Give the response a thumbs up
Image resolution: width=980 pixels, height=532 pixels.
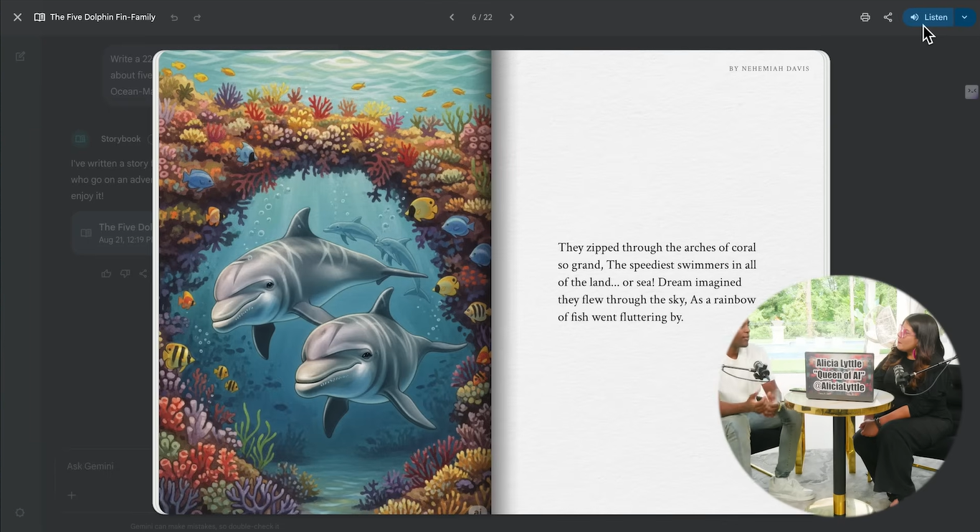[x=106, y=273]
